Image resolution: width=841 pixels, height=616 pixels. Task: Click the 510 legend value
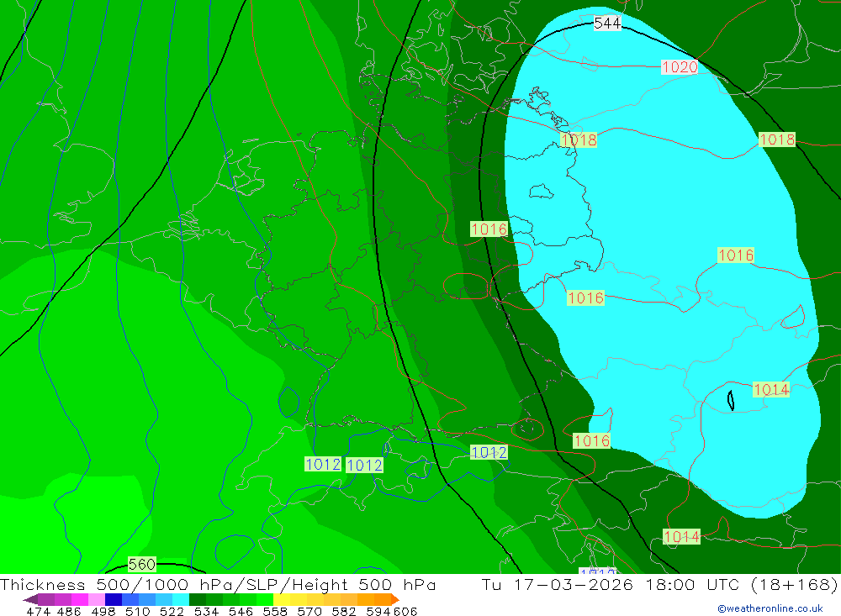point(137,611)
